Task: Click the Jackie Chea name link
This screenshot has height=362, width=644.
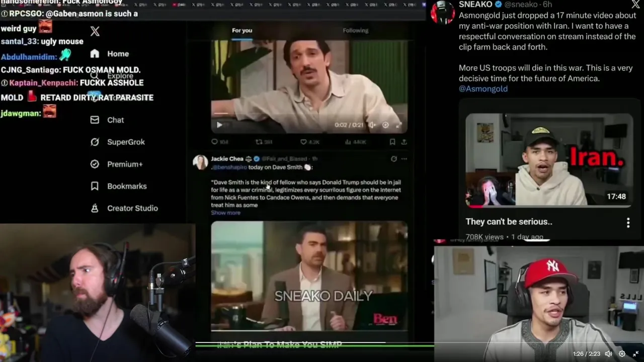Action: click(x=227, y=159)
